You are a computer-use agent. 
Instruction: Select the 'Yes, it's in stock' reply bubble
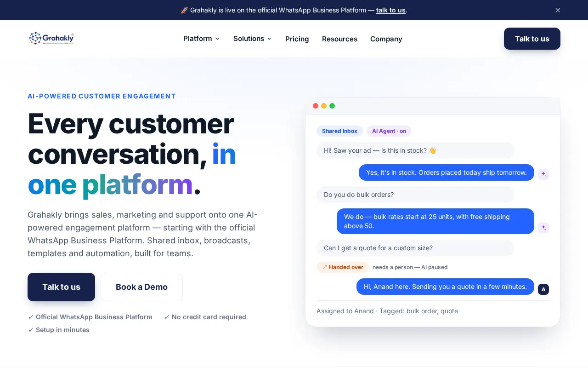tap(447, 172)
